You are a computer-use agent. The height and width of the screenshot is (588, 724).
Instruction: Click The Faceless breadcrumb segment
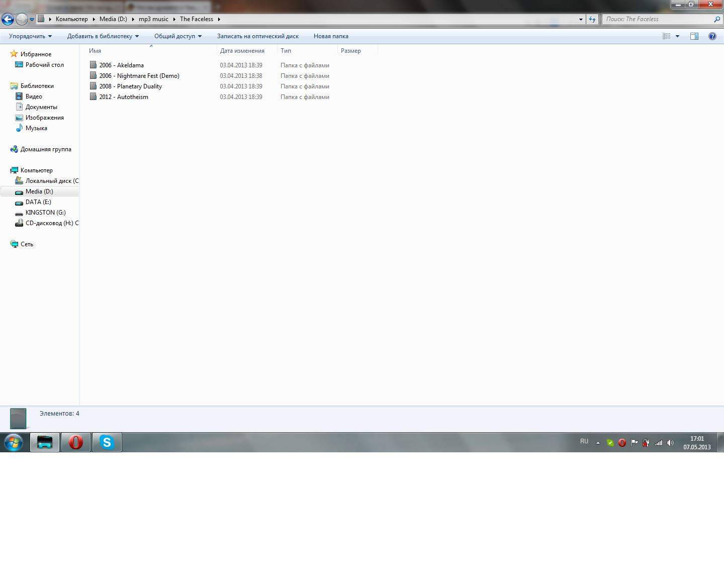(197, 19)
